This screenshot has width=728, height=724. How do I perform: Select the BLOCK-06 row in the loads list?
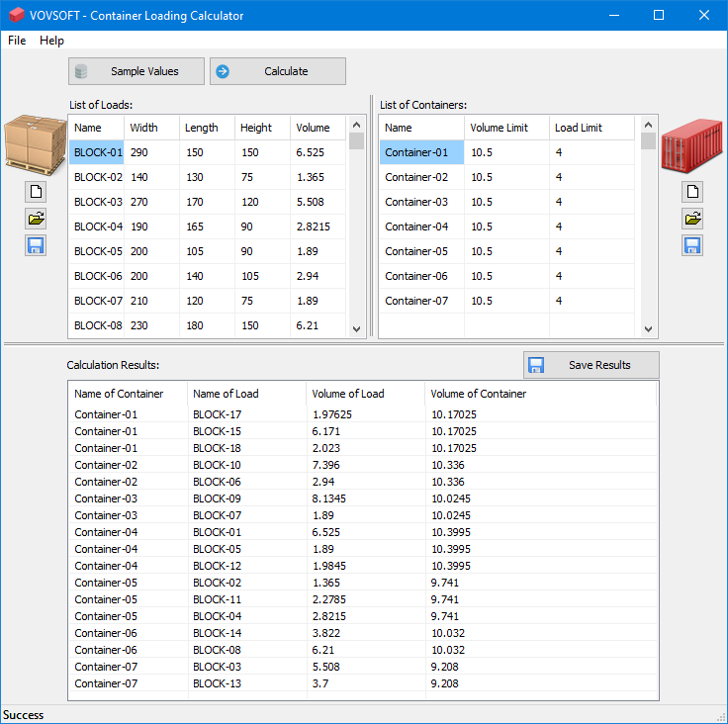point(208,276)
